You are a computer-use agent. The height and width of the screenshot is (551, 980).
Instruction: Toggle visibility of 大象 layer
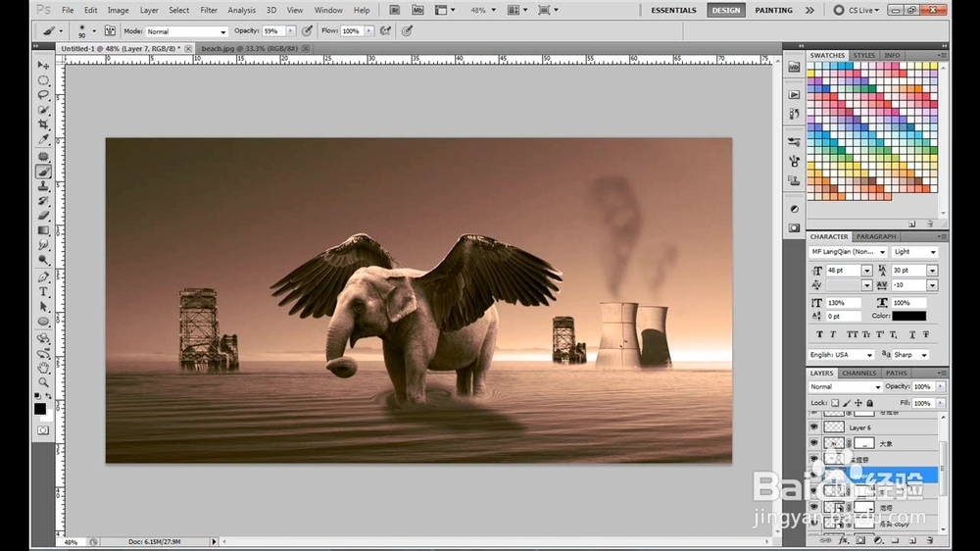pos(813,443)
